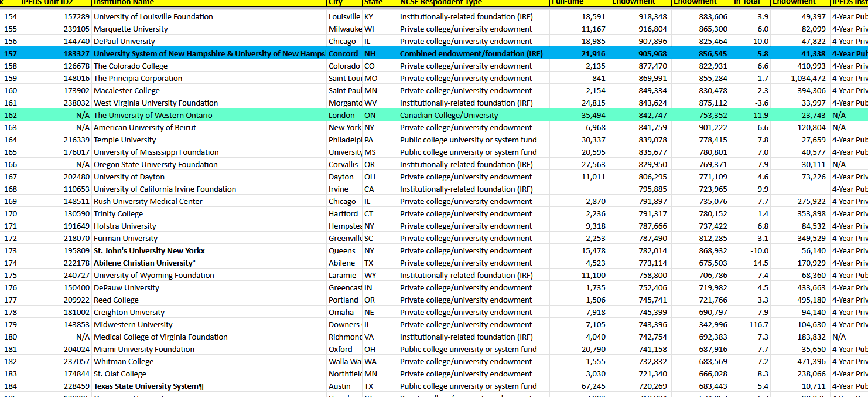
Task: Click the Midwestern University cell
Action: [x=209, y=325]
